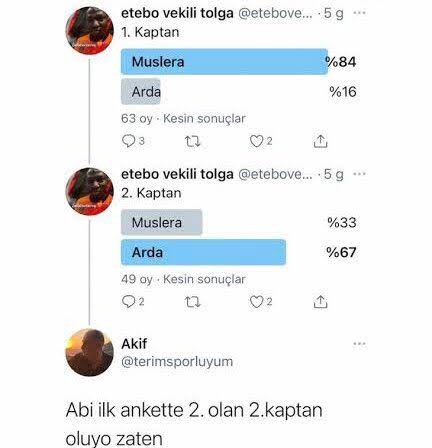432x448 pixels.
Task: Share the 2. Kaptan poll tweet
Action: [x=320, y=302]
